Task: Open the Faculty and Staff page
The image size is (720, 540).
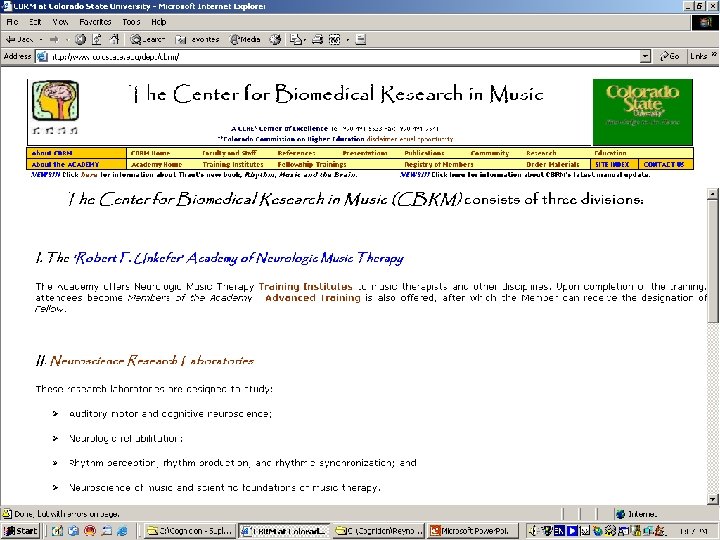Action: pos(229,153)
